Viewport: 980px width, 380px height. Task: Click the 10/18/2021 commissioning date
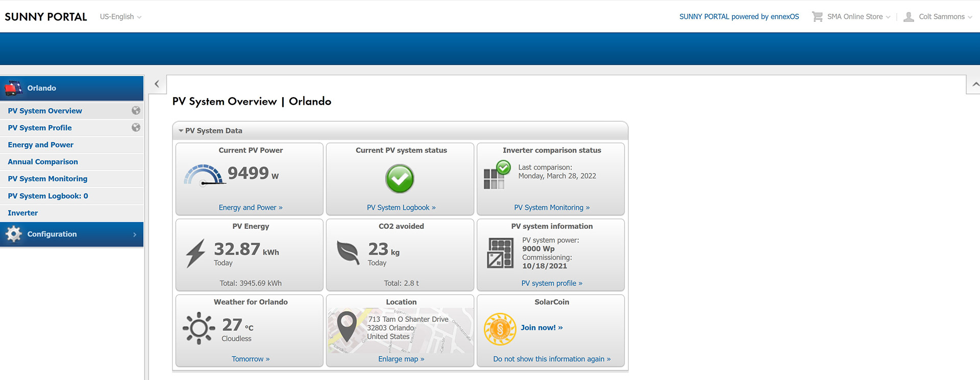tap(544, 266)
